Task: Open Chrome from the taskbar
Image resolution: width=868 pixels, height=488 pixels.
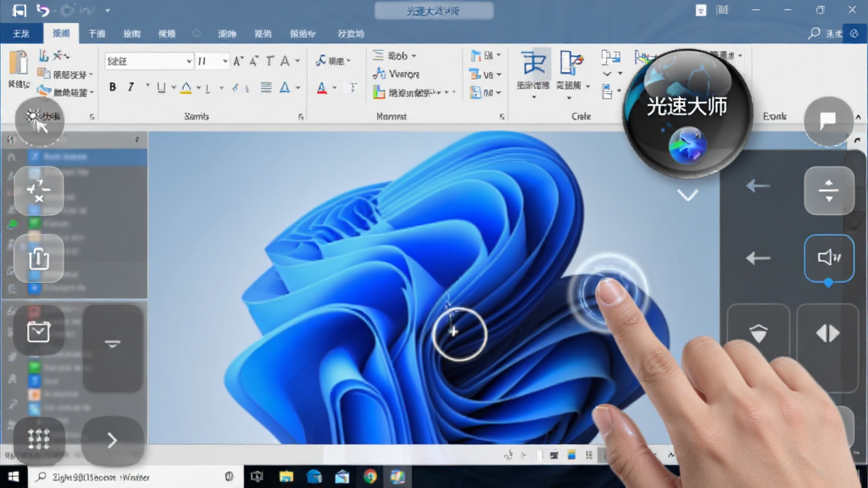Action: click(x=370, y=476)
